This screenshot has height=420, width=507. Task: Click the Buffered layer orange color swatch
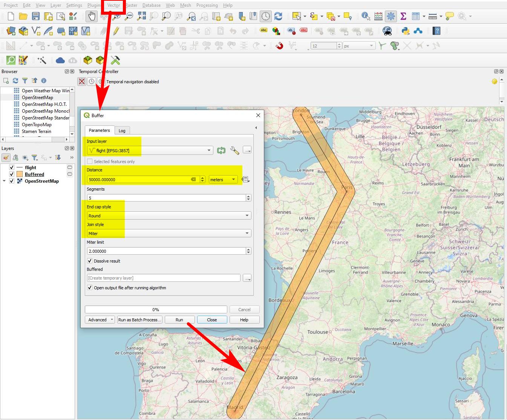point(20,174)
